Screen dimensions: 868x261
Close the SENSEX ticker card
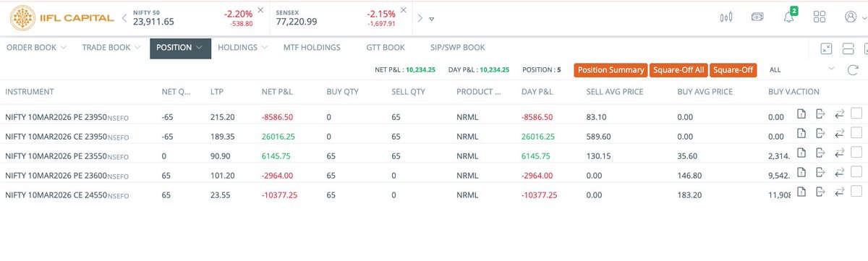404,10
